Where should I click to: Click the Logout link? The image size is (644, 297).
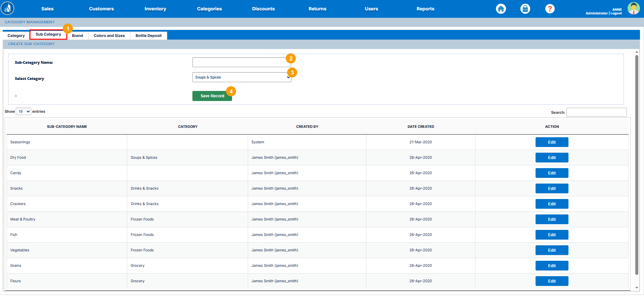[616, 13]
